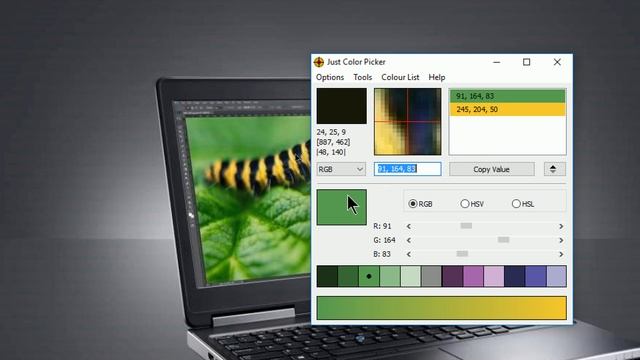This screenshot has width=640, height=360.
Task: Click the right arrow of the R slider
Action: click(x=561, y=227)
